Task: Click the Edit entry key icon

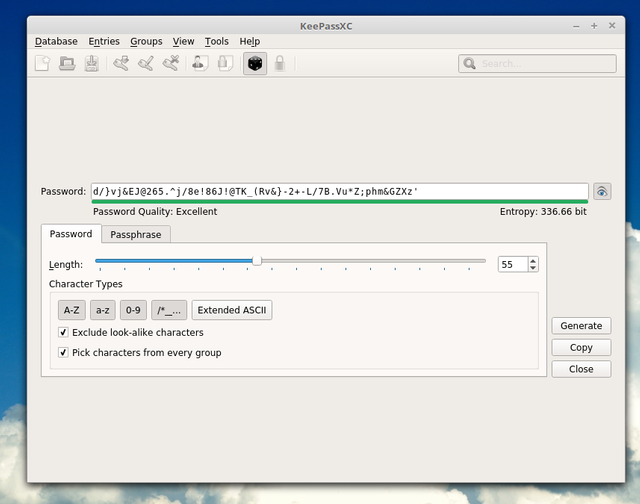Action: pyautogui.click(x=146, y=63)
